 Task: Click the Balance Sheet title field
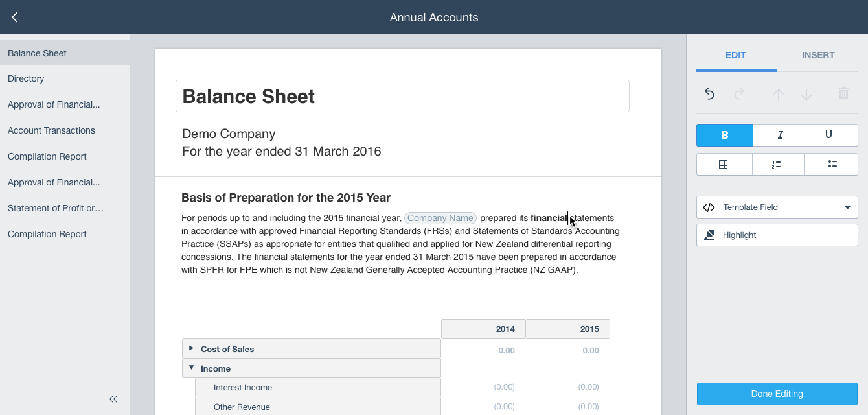[x=402, y=96]
